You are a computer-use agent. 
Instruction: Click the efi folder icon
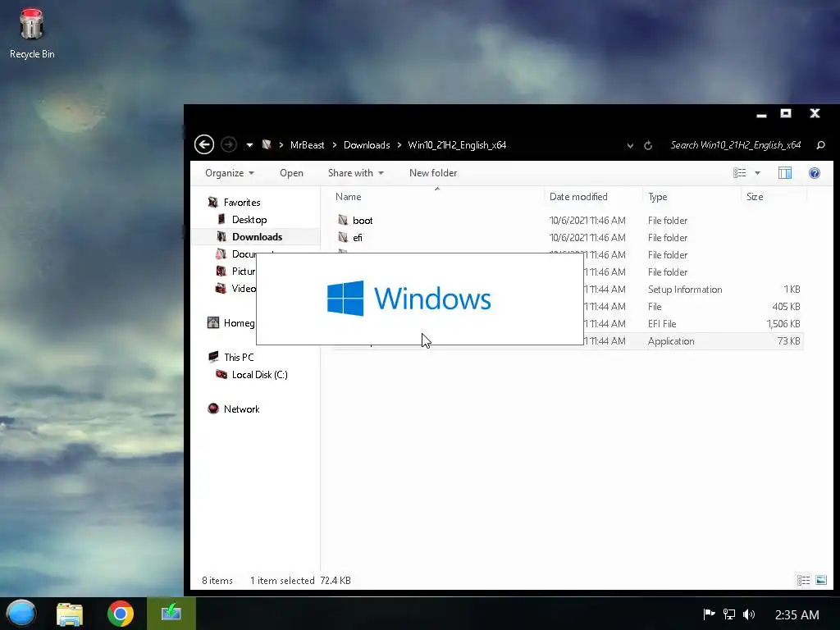pyautogui.click(x=343, y=237)
